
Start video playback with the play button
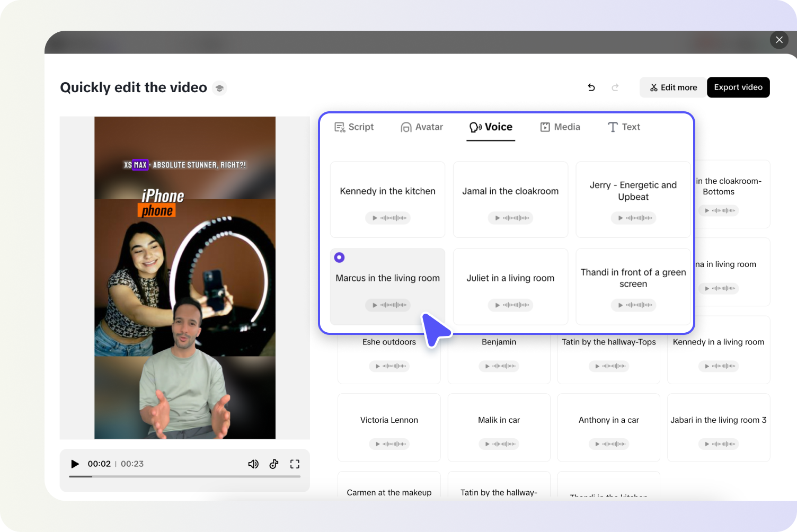click(75, 464)
